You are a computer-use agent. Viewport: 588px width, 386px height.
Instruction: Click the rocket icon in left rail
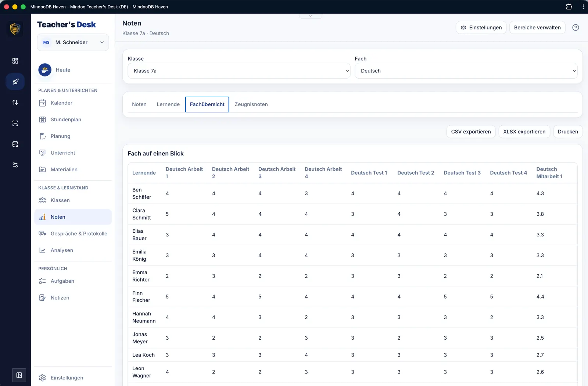tap(15, 82)
